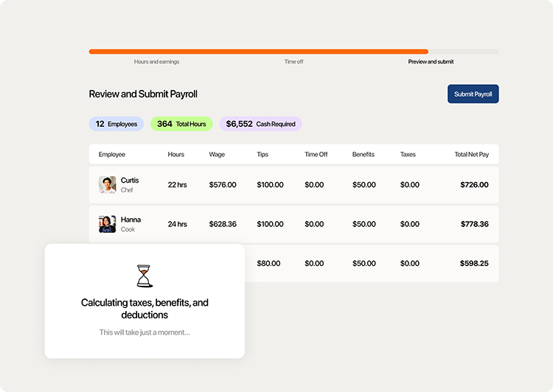Screen dimensions: 553x392
Task: Click Curtis's profile avatar
Action: click(108, 185)
